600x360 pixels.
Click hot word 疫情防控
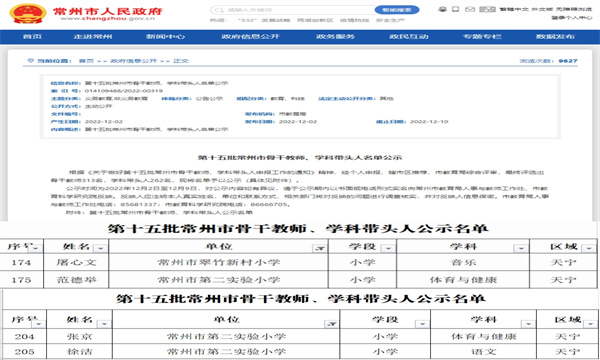(354, 20)
